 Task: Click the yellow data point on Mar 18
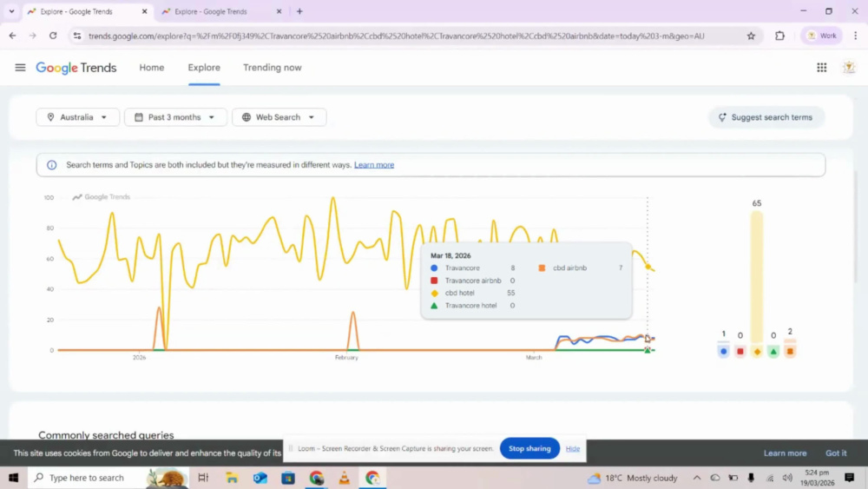pos(648,267)
